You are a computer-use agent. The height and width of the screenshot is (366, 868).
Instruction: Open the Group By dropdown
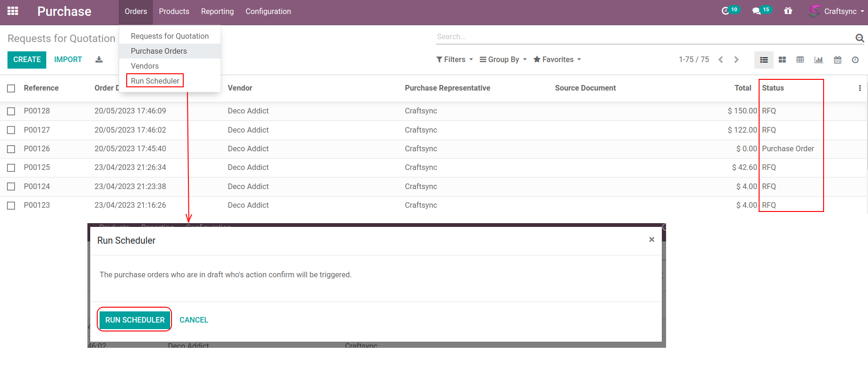(x=503, y=60)
